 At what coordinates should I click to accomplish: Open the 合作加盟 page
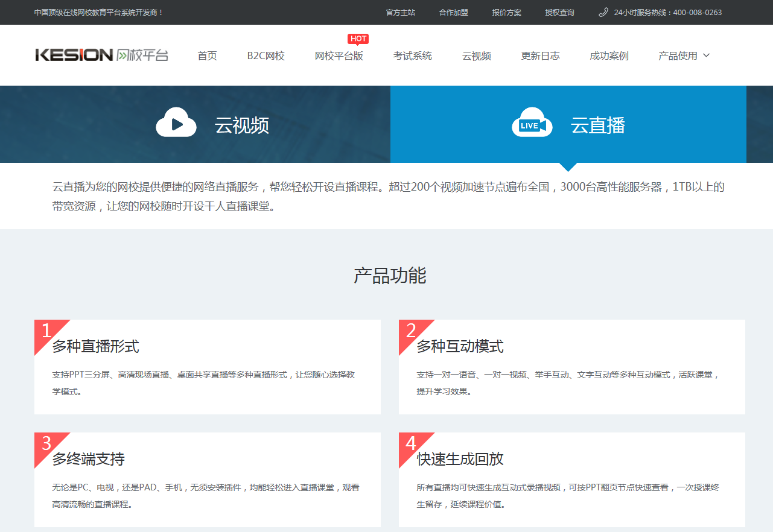tap(454, 11)
